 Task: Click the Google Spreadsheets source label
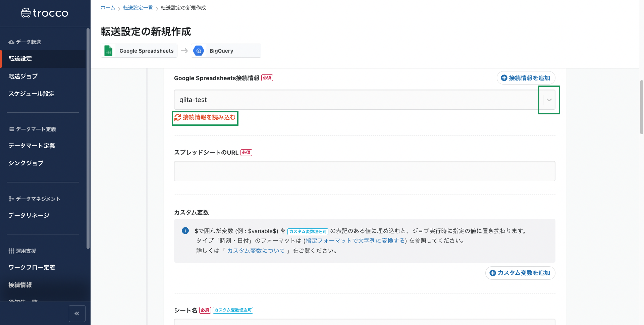pos(147,51)
